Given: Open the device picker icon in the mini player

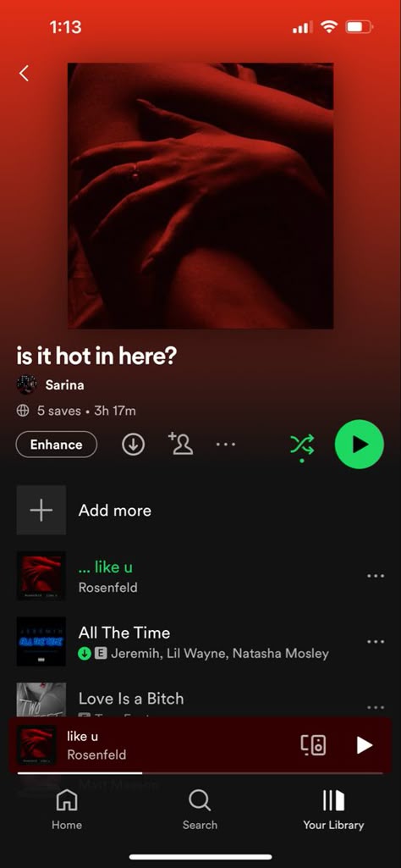Looking at the screenshot, I should pos(313,745).
